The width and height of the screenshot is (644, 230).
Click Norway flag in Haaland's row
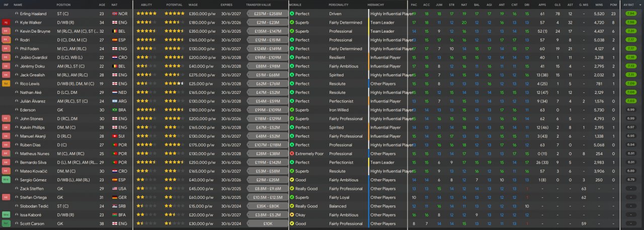(x=115, y=14)
